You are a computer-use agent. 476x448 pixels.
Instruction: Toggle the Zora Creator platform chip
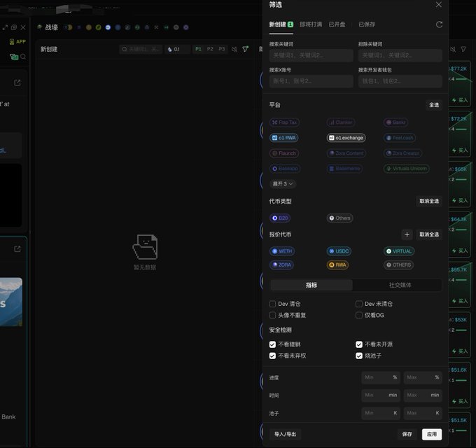pyautogui.click(x=402, y=153)
